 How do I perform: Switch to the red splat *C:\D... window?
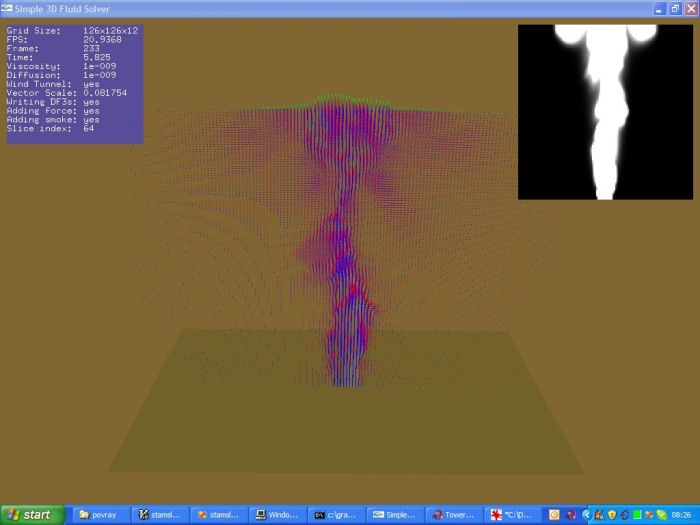(511, 515)
